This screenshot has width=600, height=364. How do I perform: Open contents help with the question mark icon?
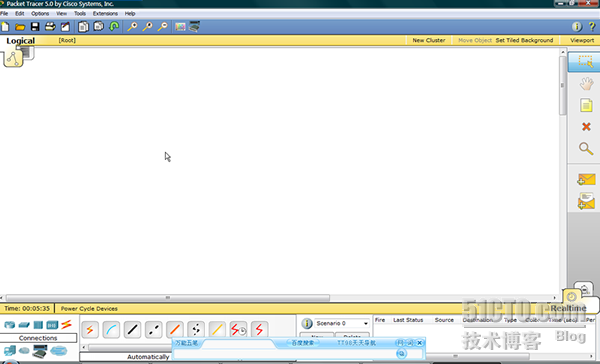(x=592, y=26)
